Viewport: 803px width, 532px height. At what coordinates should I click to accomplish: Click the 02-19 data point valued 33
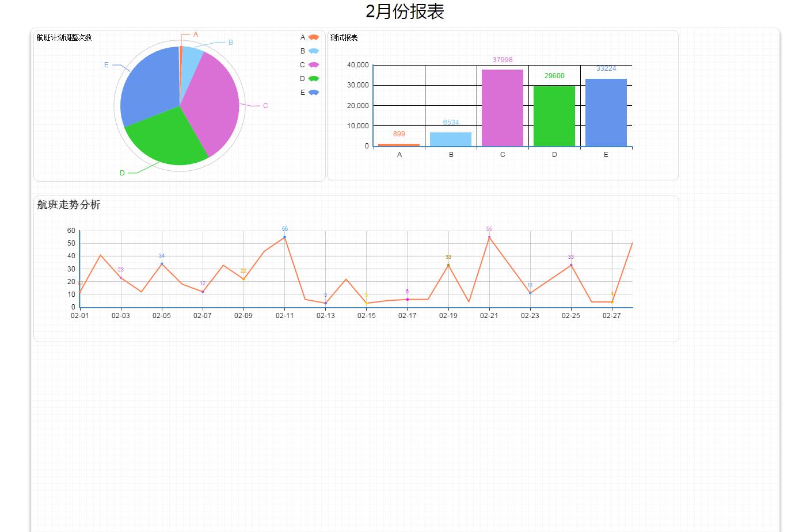(x=448, y=265)
